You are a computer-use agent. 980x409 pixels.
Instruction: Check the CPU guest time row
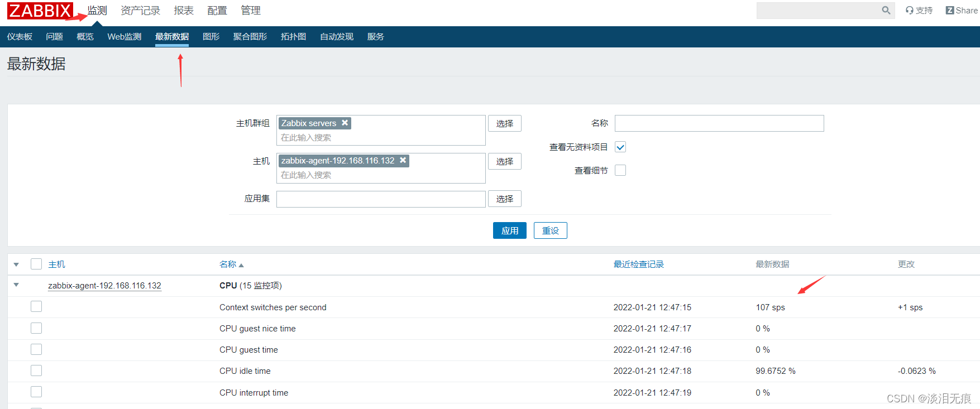(x=36, y=349)
